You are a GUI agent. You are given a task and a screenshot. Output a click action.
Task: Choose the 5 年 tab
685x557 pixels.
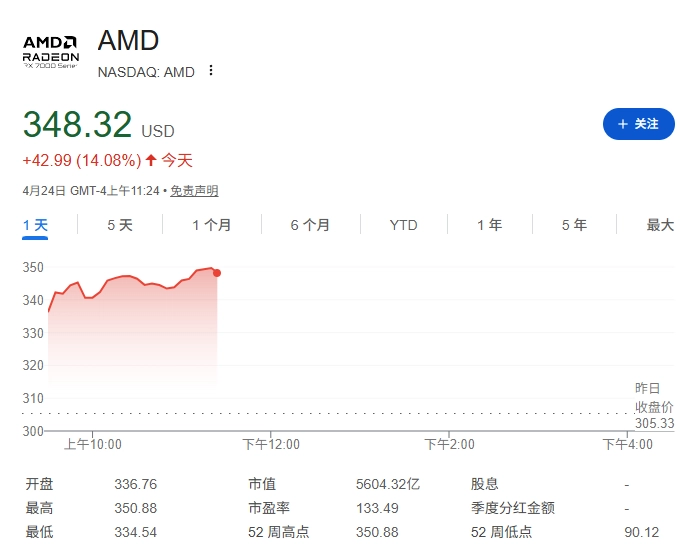(574, 225)
